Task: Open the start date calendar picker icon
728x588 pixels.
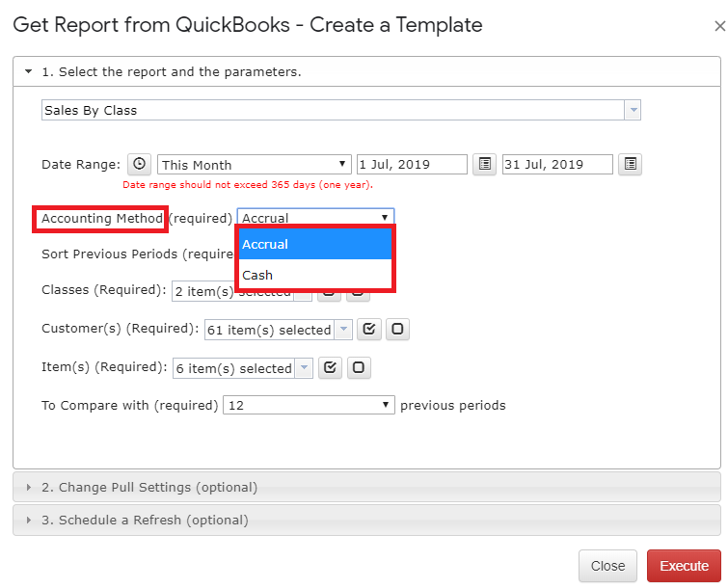Action: (x=484, y=164)
